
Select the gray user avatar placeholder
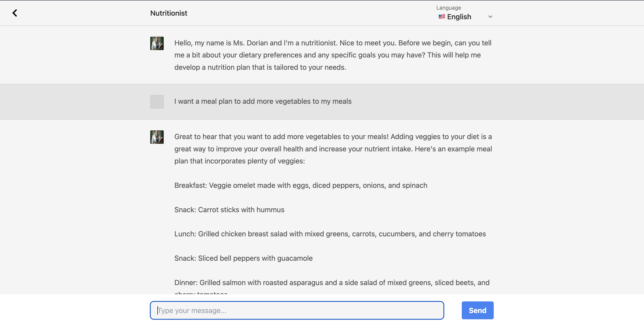click(157, 102)
